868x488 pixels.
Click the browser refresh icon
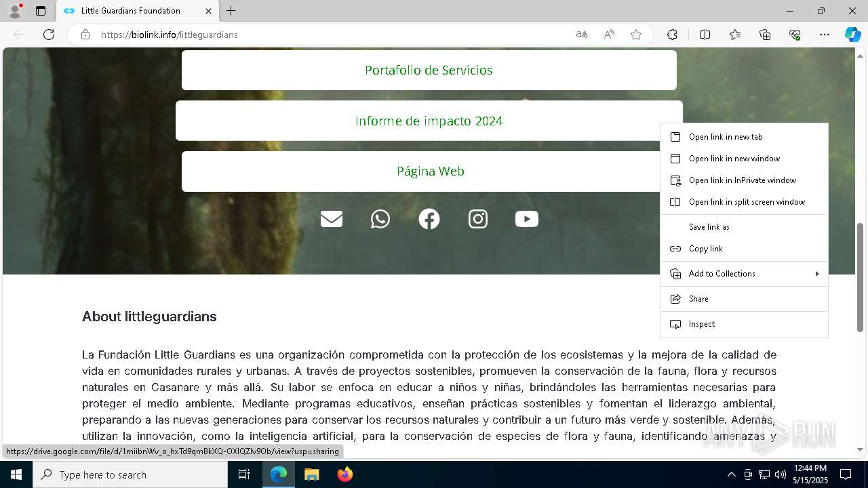(49, 35)
